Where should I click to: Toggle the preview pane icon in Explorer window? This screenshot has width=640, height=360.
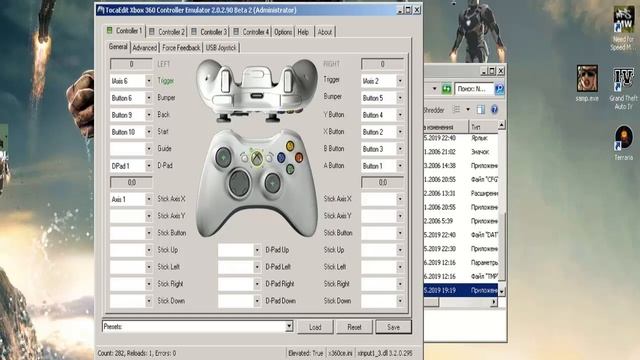point(481,110)
